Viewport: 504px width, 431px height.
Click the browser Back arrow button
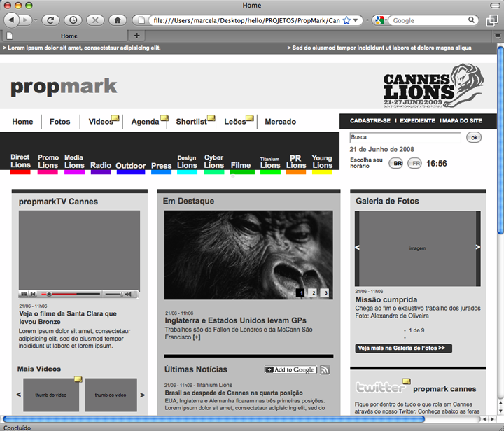[12, 20]
